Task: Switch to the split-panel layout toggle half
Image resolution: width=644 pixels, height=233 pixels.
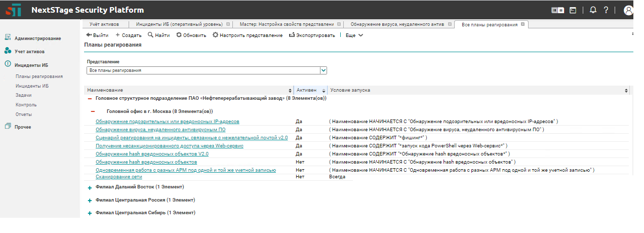Action: click(554, 10)
